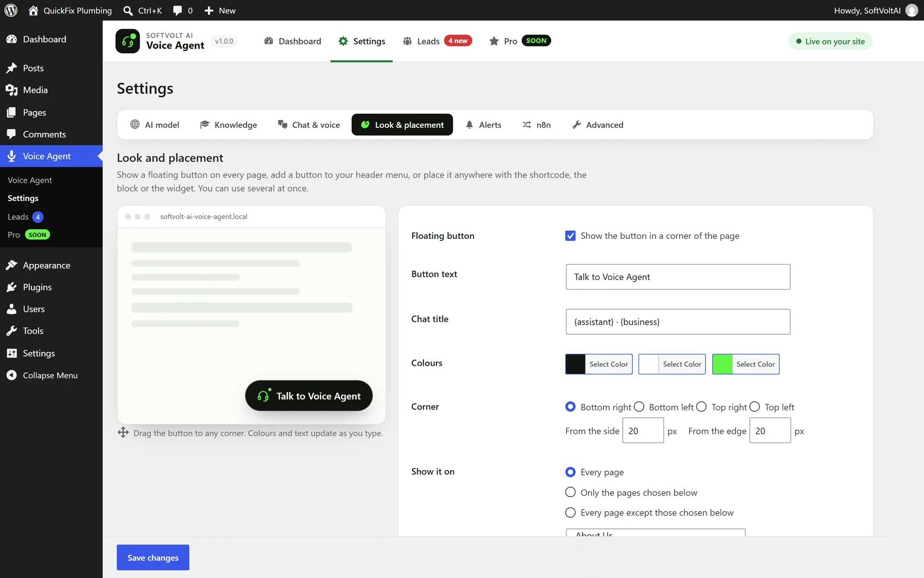The height and width of the screenshot is (578, 924).
Task: Switch to the AI model tab
Action: tap(154, 125)
